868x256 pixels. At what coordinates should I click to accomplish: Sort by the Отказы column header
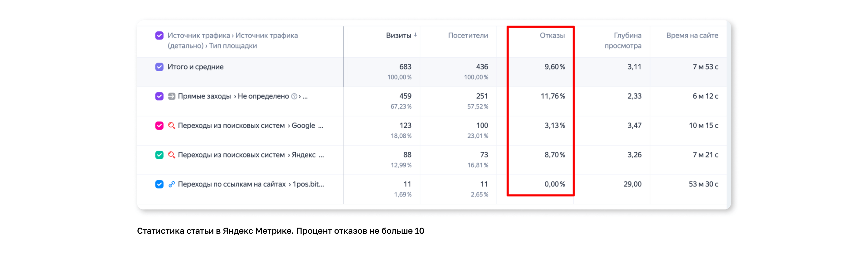click(552, 35)
